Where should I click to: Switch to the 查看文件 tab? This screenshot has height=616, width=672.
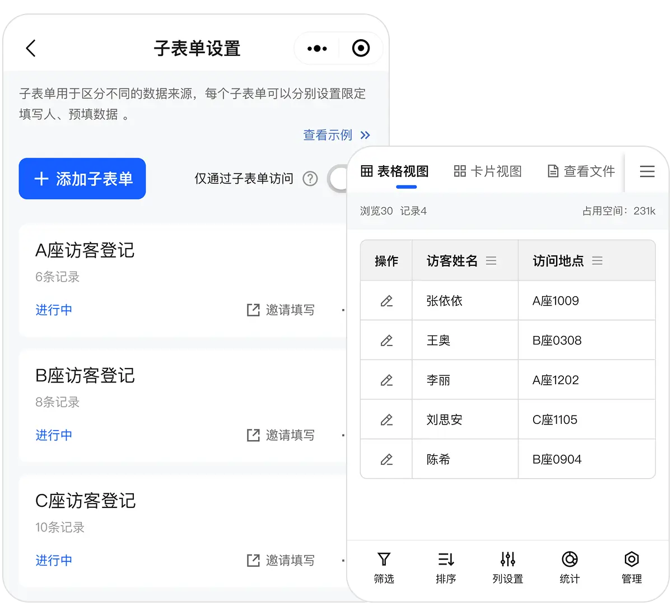coord(581,171)
